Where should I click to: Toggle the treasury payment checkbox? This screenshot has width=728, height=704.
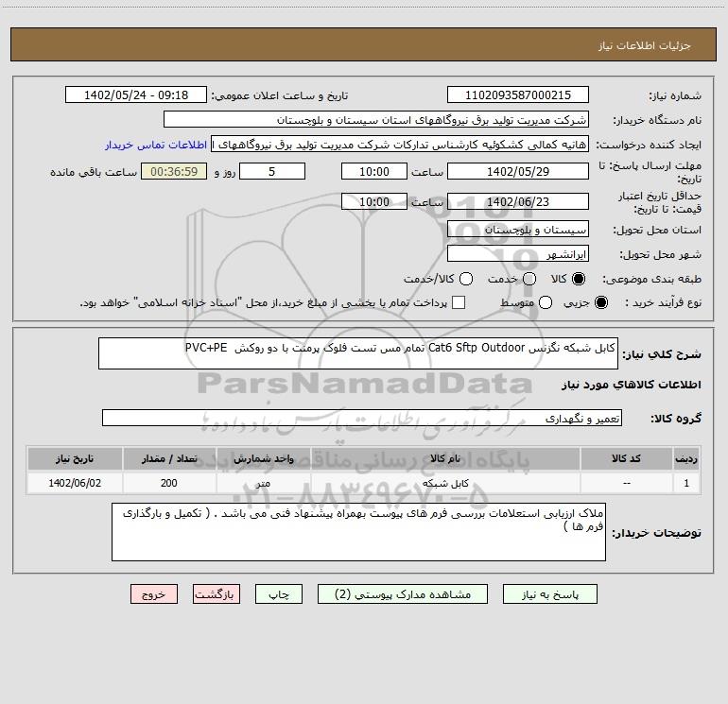click(459, 302)
